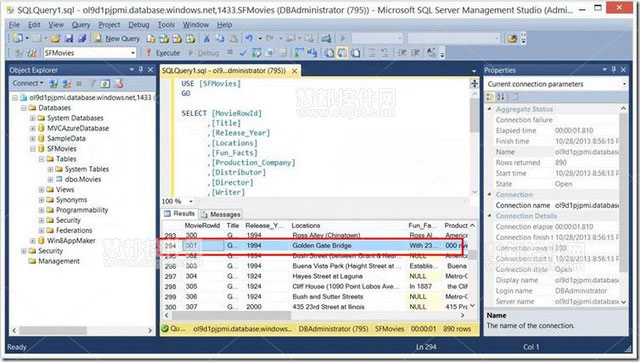Expand the System Databases node
This screenshot has width=640, height=362.
tap(33, 118)
